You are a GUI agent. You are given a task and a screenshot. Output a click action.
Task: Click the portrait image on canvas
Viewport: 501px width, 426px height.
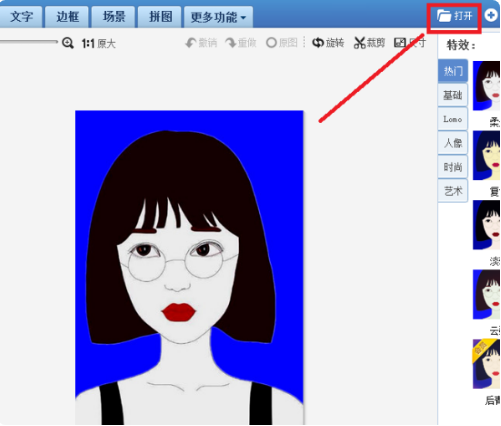[189, 268]
